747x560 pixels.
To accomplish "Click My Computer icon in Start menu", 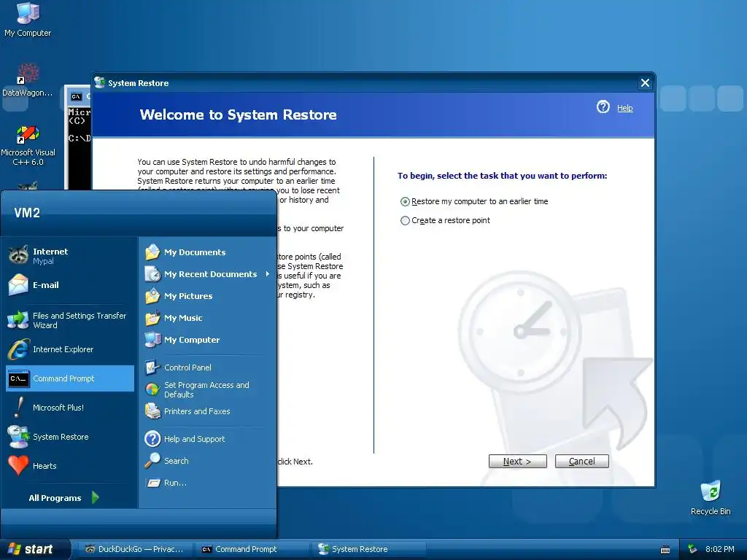I will pos(152,340).
